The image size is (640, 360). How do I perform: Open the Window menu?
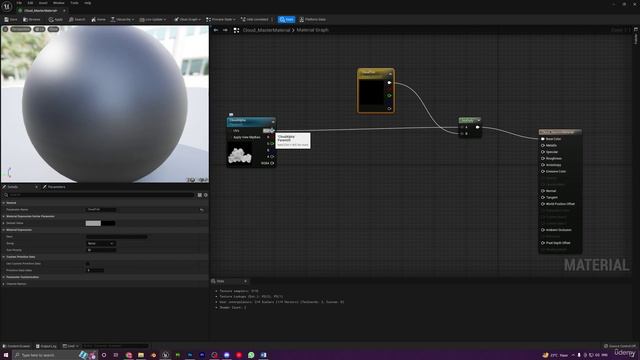58,3
